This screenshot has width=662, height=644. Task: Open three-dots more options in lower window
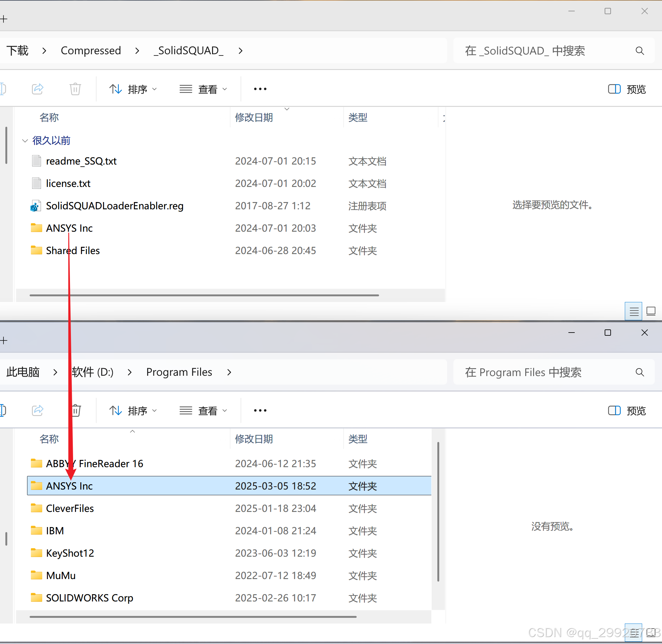coord(260,410)
